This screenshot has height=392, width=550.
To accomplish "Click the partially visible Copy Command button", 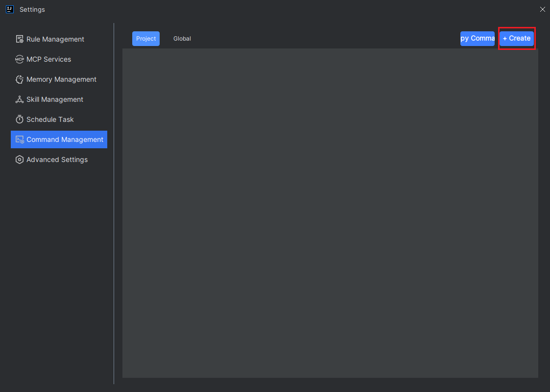I will coord(478,39).
